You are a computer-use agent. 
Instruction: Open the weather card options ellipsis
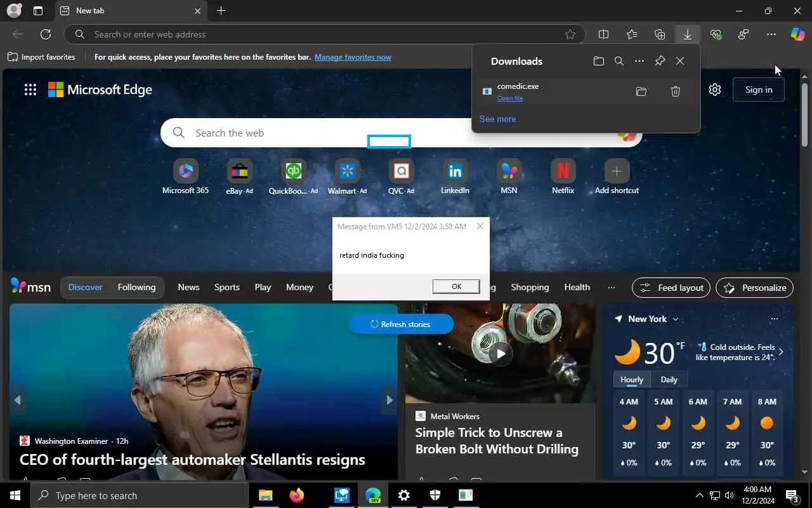[x=774, y=319]
